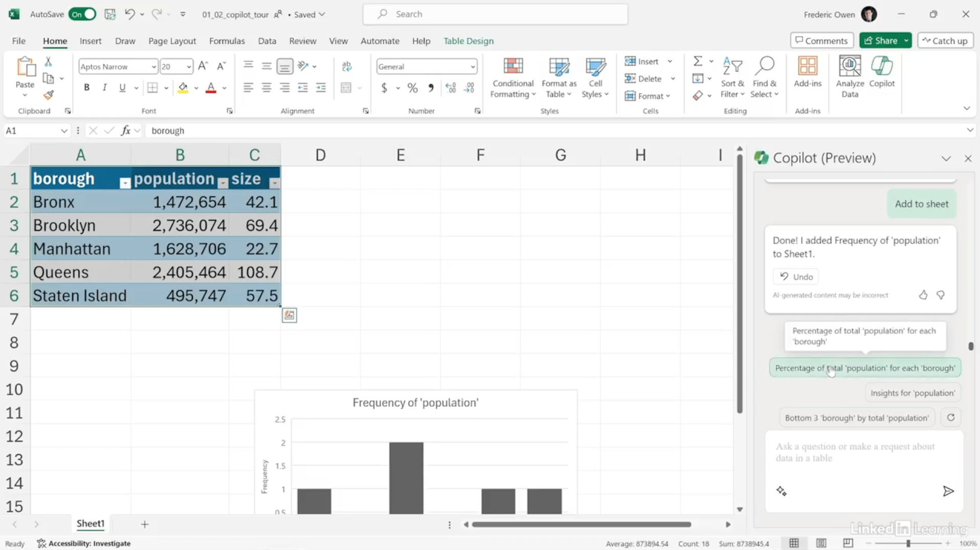Screen dimensions: 980x550
Task: Undo Copilot's added chart
Action: click(796, 277)
